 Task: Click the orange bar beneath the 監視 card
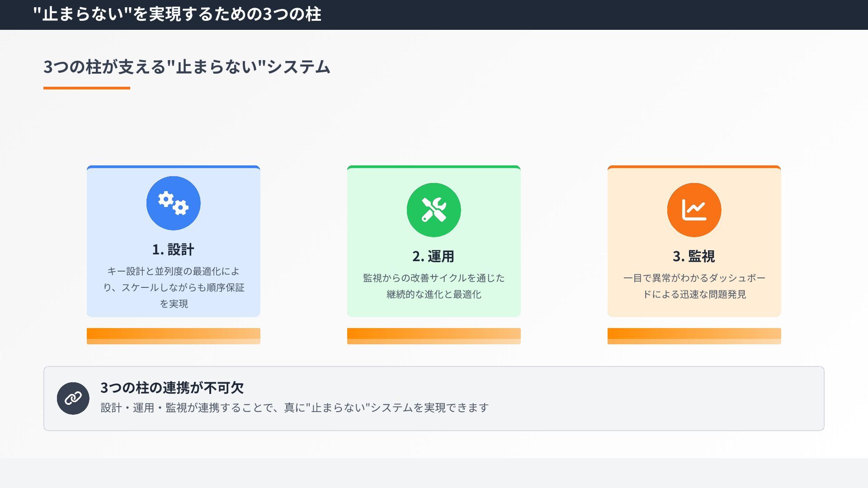pyautogui.click(x=694, y=336)
